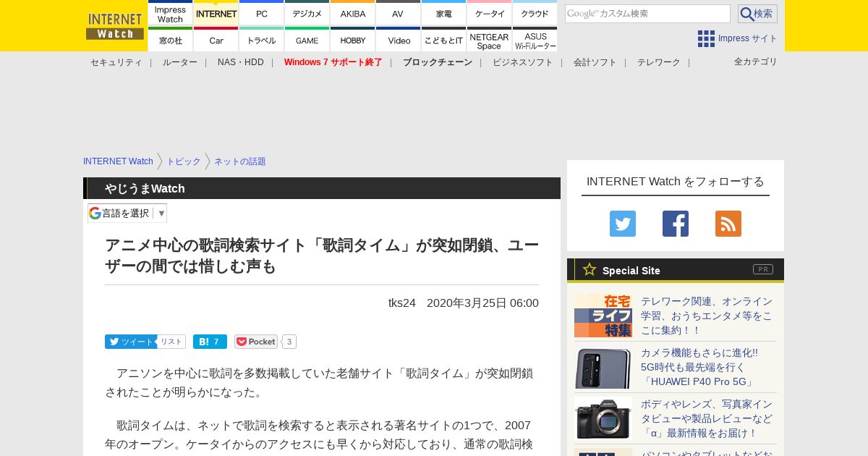Screen dimensions: 868x456
Task: Open the ケータイ tab
Action: (489, 13)
